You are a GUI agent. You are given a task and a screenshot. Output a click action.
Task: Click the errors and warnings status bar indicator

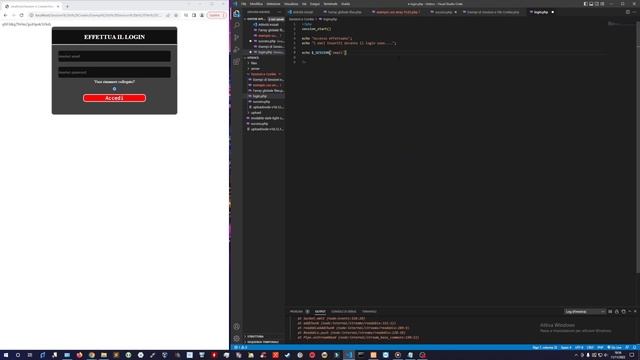pos(240,347)
